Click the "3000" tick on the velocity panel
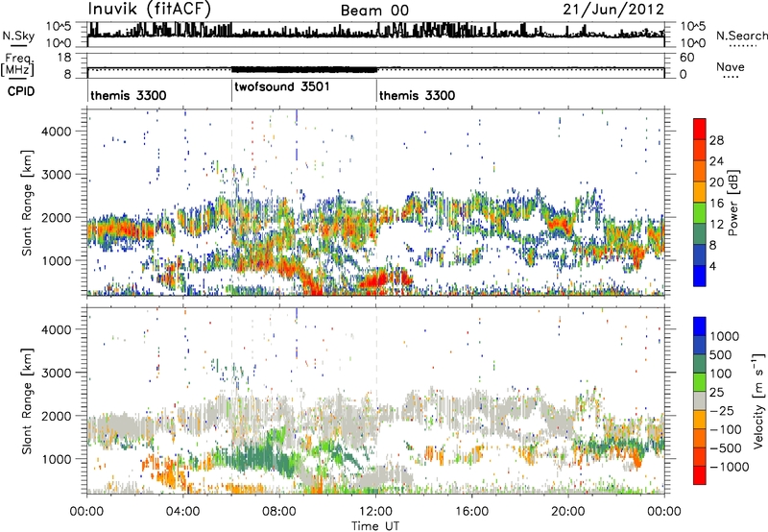The height and width of the screenshot is (532, 768). tap(57, 373)
